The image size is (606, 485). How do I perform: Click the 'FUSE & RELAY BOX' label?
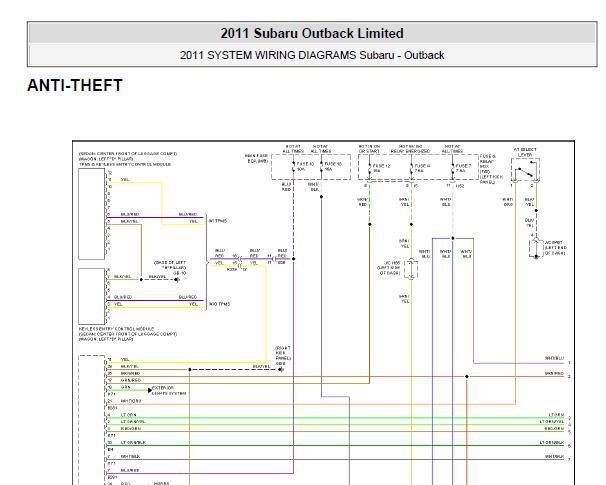(x=490, y=169)
